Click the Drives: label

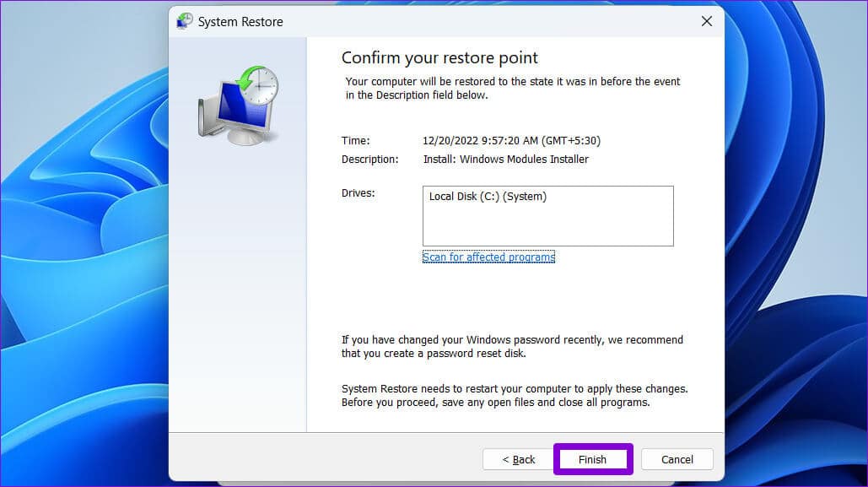[x=359, y=192]
